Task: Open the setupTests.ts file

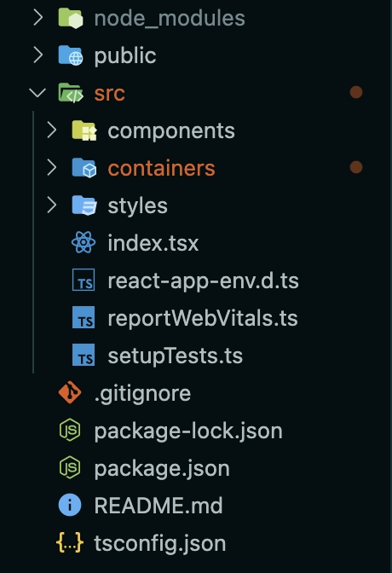Action: pyautogui.click(x=175, y=356)
